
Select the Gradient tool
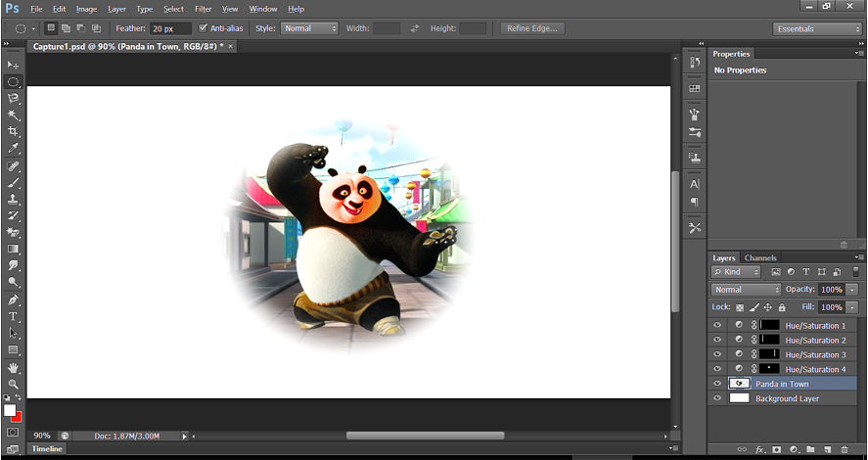13,250
